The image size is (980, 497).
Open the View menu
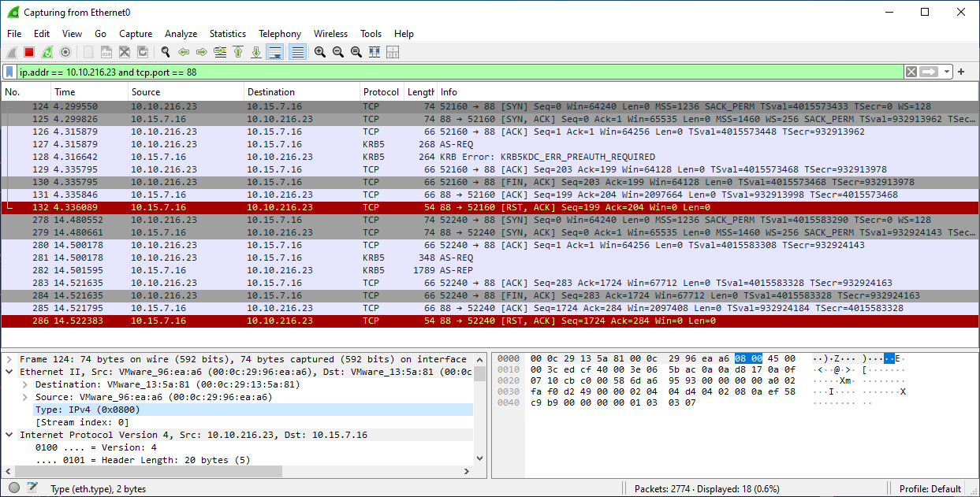72,34
